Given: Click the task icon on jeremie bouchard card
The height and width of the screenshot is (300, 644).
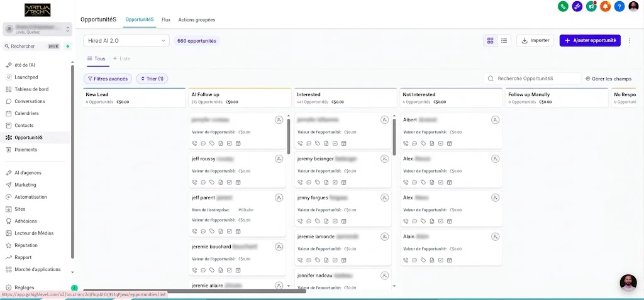Looking at the screenshot, I should pos(230,270).
